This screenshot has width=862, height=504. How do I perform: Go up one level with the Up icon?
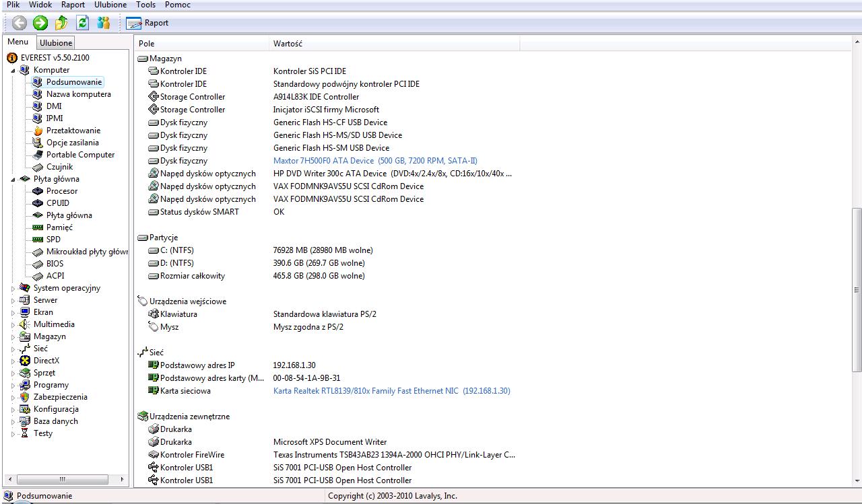pyautogui.click(x=61, y=23)
